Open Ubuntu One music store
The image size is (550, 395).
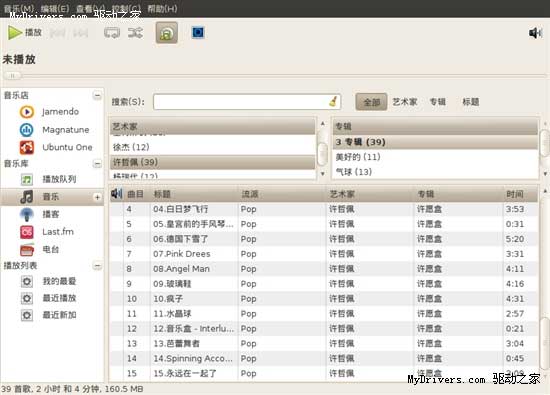(x=56, y=147)
